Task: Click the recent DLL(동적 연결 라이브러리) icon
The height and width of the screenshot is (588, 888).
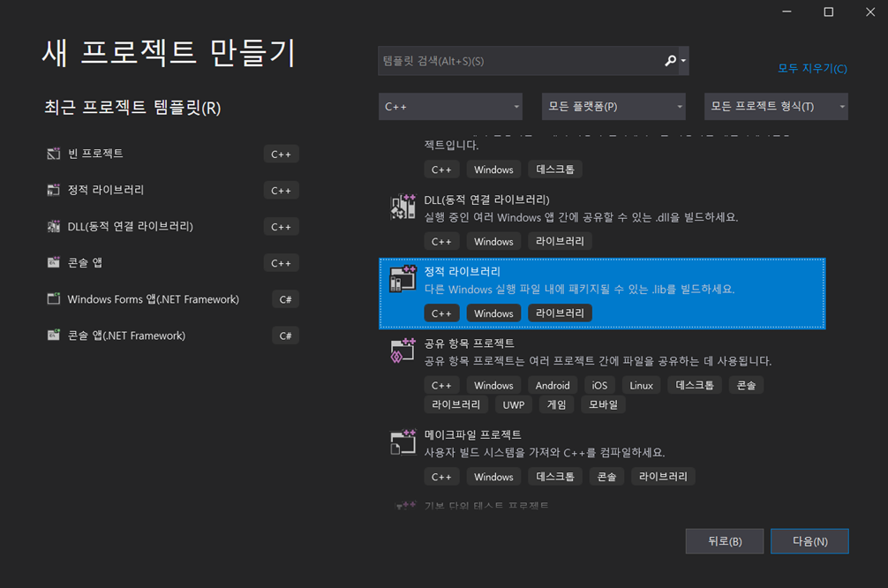Action: pos(53,227)
